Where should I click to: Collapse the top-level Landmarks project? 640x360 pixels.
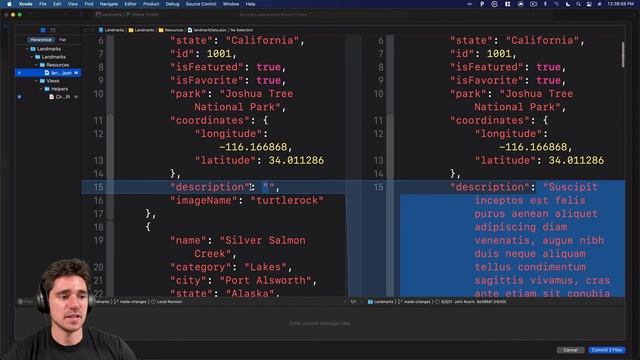click(27, 49)
